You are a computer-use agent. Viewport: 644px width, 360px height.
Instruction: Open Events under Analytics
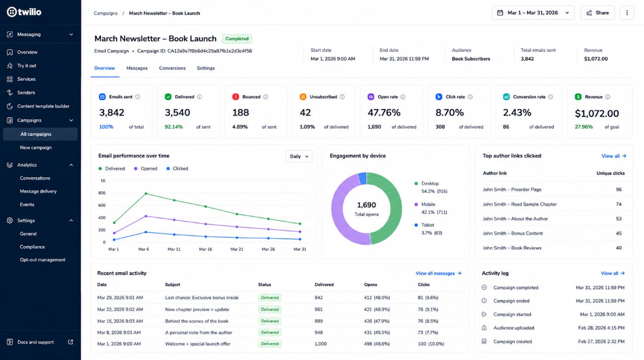[x=27, y=204]
